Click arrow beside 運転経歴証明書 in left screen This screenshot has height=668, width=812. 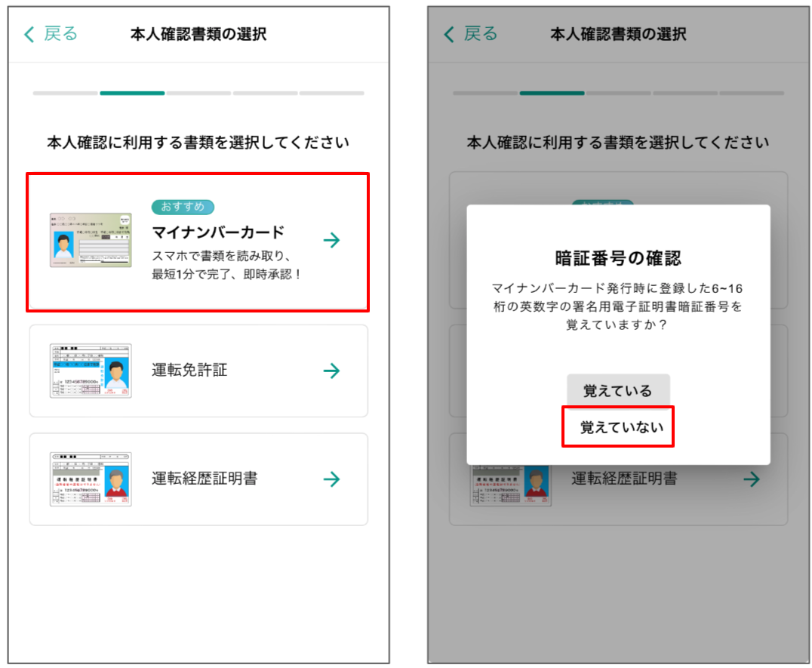(331, 479)
